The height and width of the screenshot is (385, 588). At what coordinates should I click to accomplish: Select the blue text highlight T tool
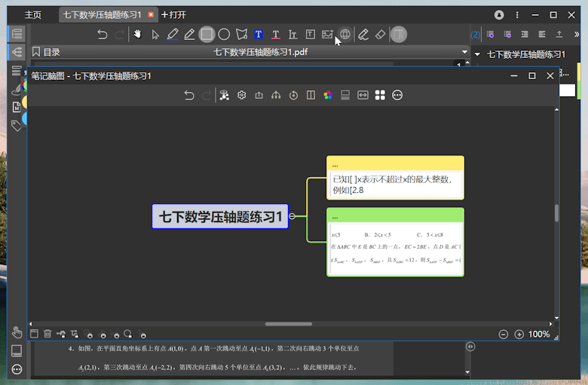pyautogui.click(x=259, y=35)
